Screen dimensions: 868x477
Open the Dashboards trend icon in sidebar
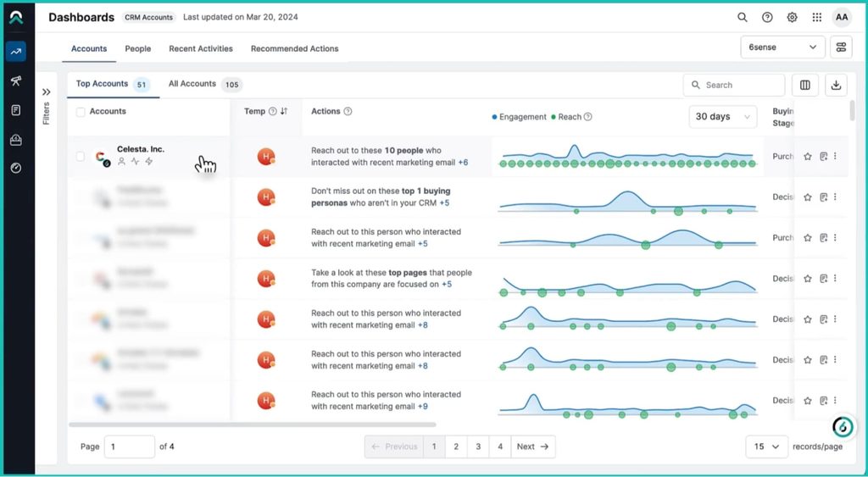tap(16, 52)
